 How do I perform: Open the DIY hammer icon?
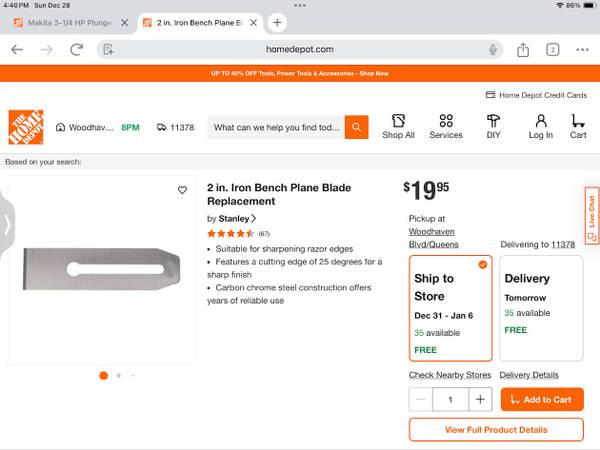(x=493, y=121)
